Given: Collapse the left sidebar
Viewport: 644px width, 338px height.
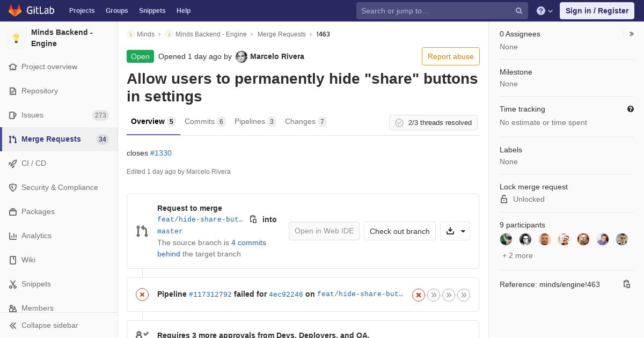Looking at the screenshot, I should (x=49, y=325).
